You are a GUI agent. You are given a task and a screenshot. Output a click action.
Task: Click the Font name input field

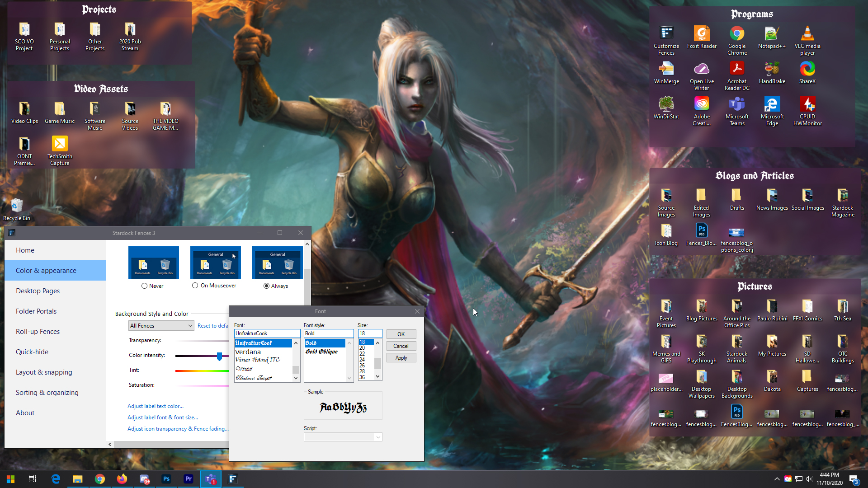[267, 333]
